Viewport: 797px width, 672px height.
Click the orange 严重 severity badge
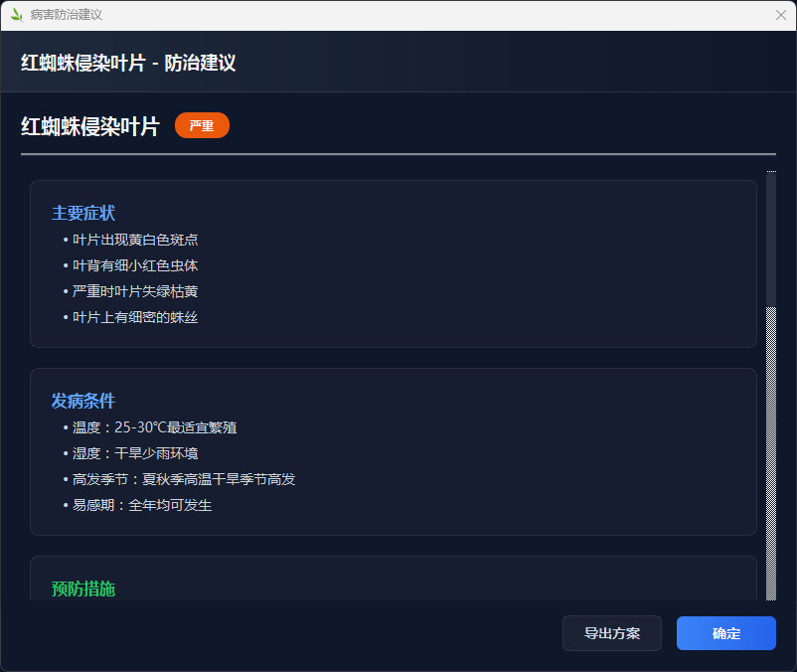tap(202, 125)
